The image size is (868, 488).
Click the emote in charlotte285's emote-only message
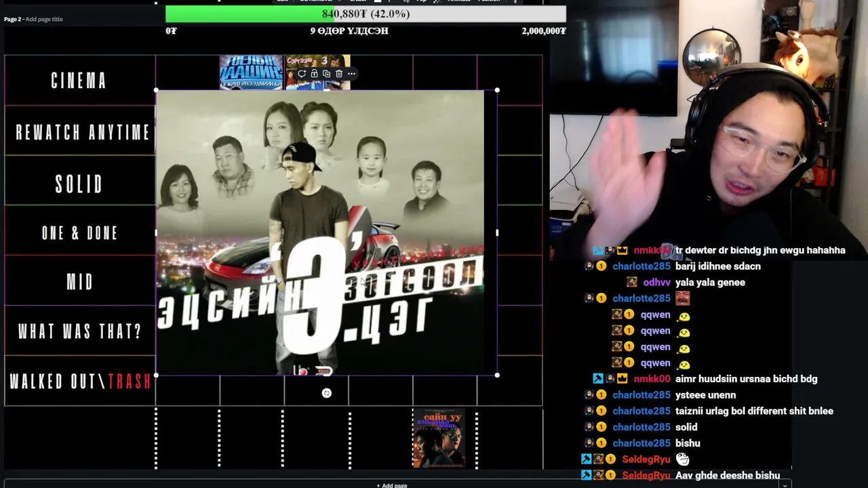[682, 298]
